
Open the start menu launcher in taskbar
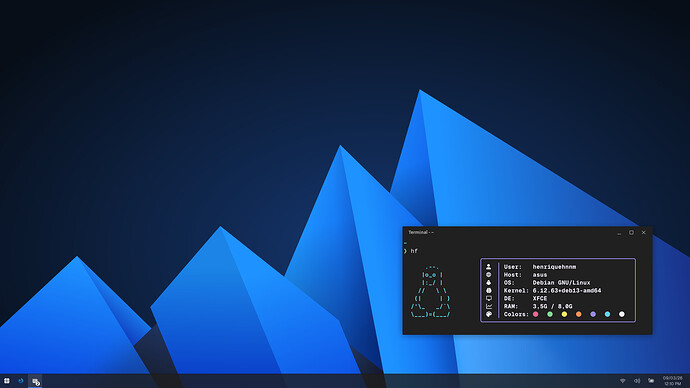[x=7, y=381]
